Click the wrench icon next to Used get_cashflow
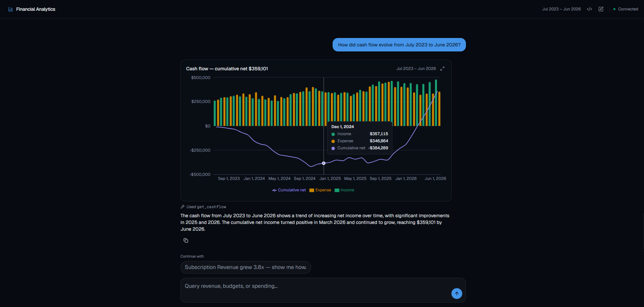 click(182, 207)
